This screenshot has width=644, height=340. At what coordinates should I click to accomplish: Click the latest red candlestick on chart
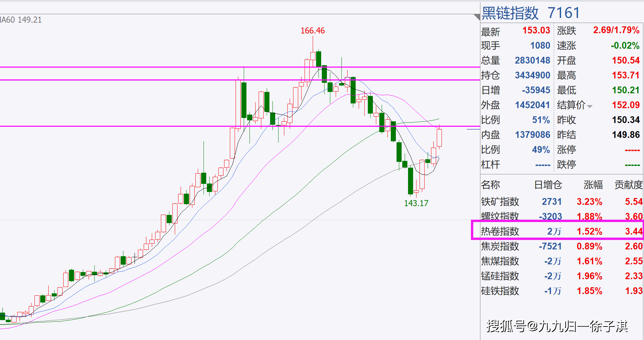pyautogui.click(x=439, y=138)
